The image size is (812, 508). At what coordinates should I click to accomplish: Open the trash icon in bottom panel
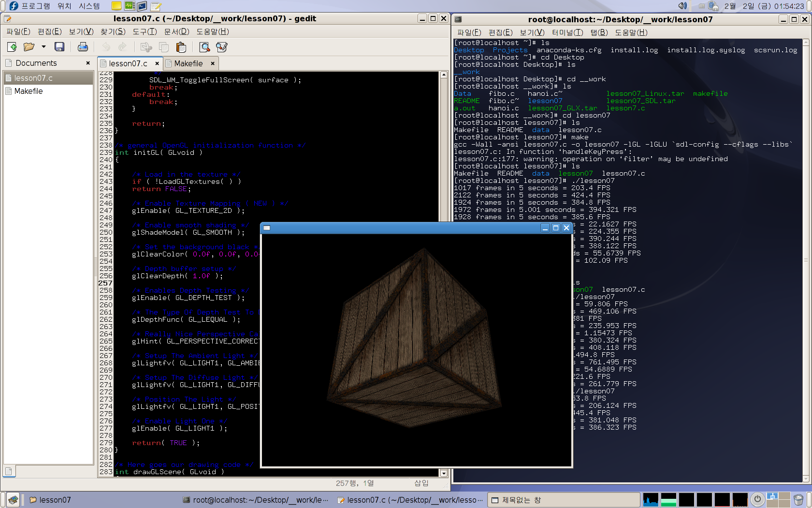pyautogui.click(x=798, y=500)
